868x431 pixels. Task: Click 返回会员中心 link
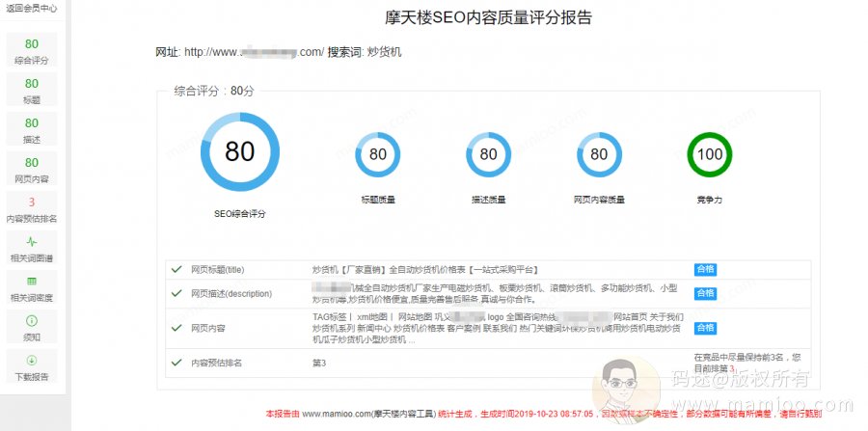32,9
